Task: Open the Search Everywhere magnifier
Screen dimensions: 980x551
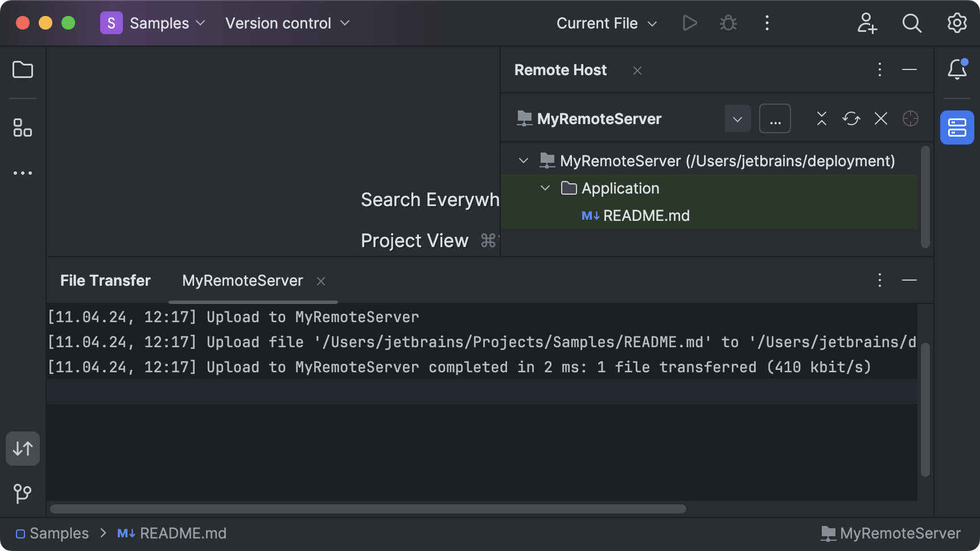Action: click(x=911, y=23)
